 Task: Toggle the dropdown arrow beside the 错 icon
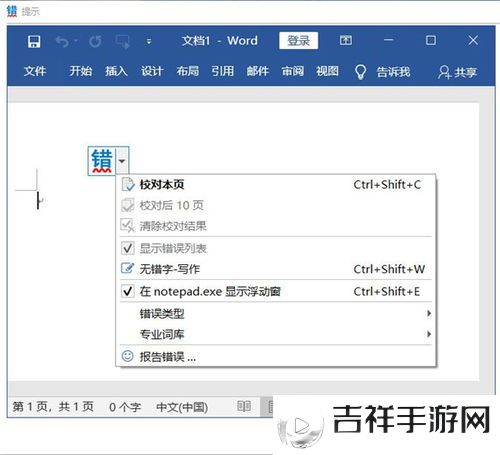click(122, 161)
